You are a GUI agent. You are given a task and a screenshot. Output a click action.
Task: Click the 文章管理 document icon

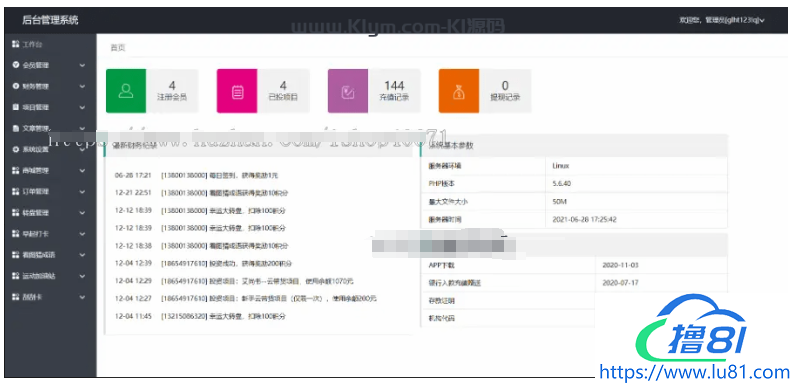click(16, 129)
